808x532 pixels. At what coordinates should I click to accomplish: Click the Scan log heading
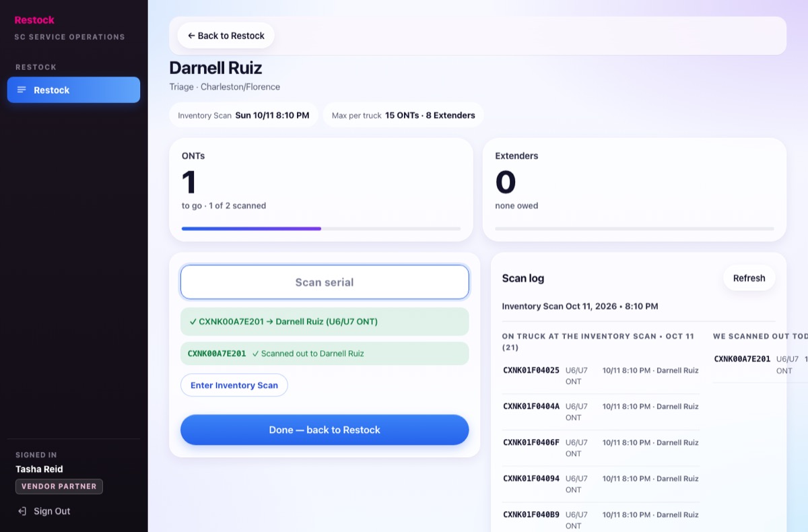(523, 278)
